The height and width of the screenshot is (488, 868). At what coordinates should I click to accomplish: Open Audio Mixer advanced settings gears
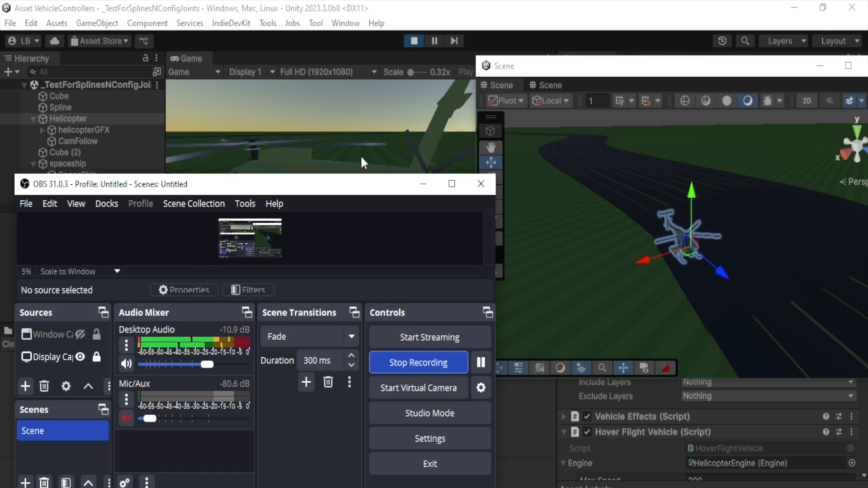click(x=125, y=483)
